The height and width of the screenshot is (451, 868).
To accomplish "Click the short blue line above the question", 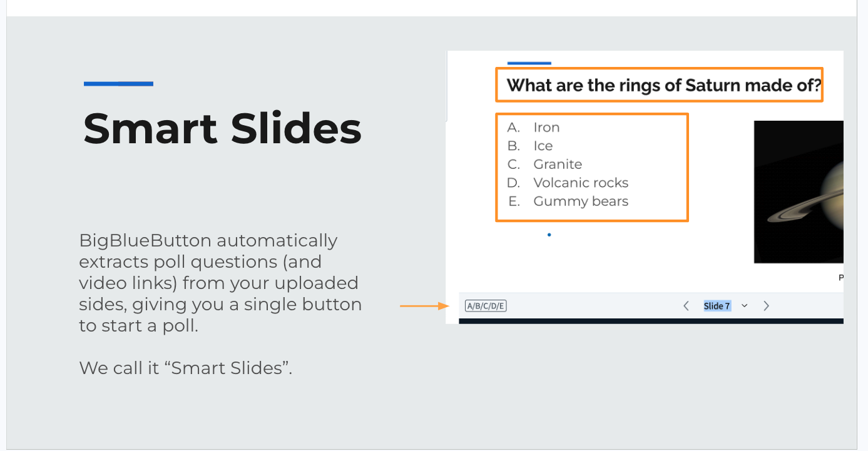I will [x=529, y=63].
